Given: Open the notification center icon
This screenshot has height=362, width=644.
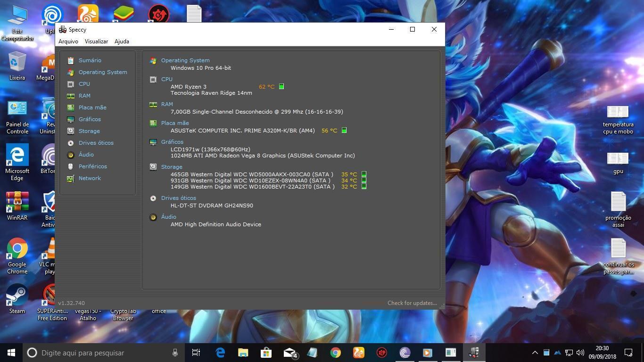Looking at the screenshot, I should click(628, 353).
